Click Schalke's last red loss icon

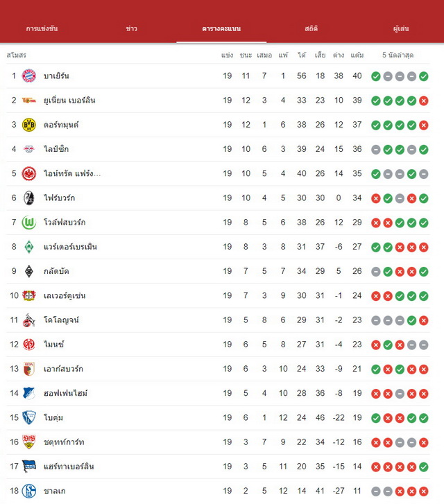pos(424,491)
